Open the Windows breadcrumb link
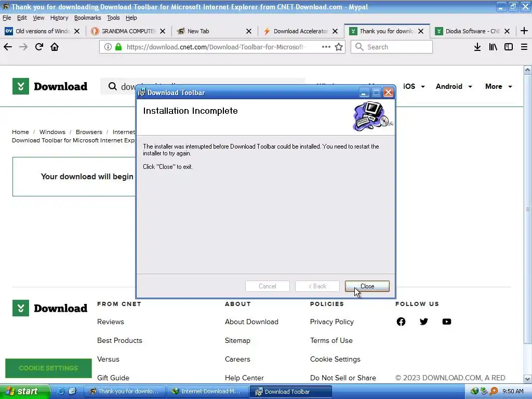This screenshot has height=399, width=532. pyautogui.click(x=52, y=132)
